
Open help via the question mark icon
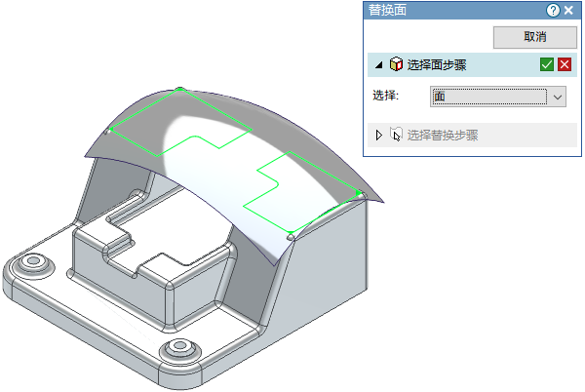(553, 10)
